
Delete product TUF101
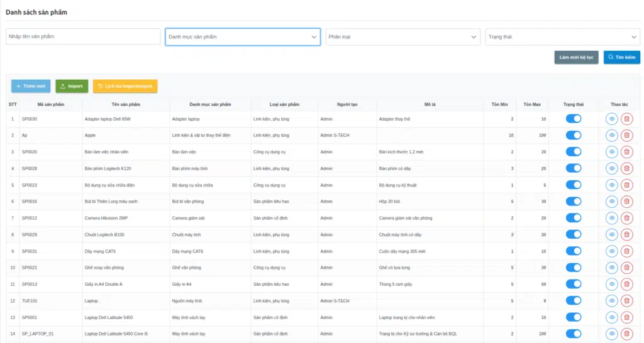click(627, 301)
